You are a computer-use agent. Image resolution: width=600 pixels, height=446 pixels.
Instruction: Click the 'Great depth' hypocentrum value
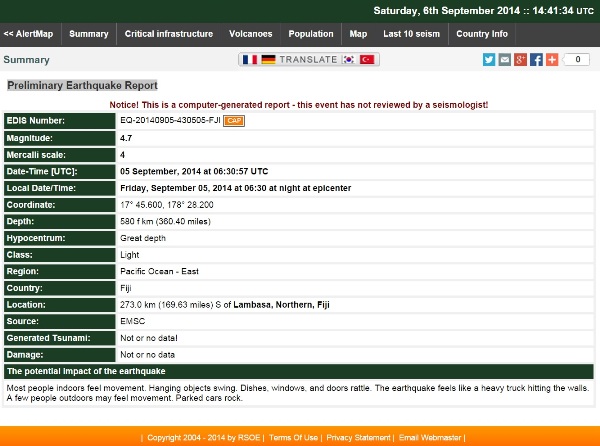pyautogui.click(x=143, y=238)
